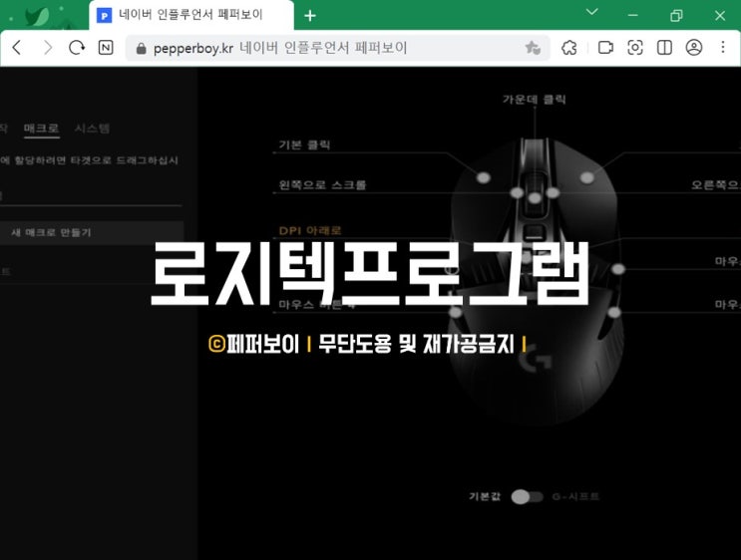The height and width of the screenshot is (560, 741).
Task: Select the 왼쪽으로 스크롤 dot
Action: (517, 192)
